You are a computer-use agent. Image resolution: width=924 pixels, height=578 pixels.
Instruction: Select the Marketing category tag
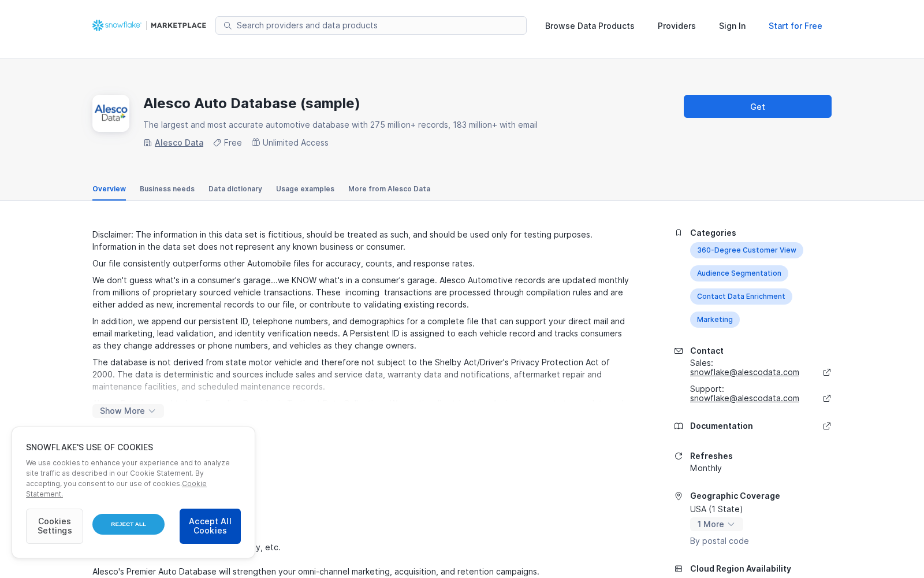715,320
